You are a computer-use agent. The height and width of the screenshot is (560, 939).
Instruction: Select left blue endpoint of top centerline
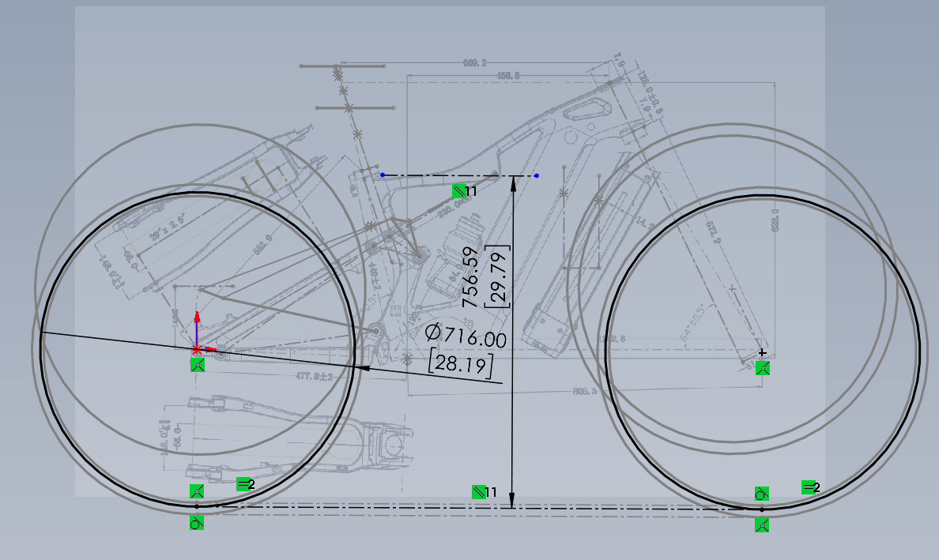[x=383, y=175]
